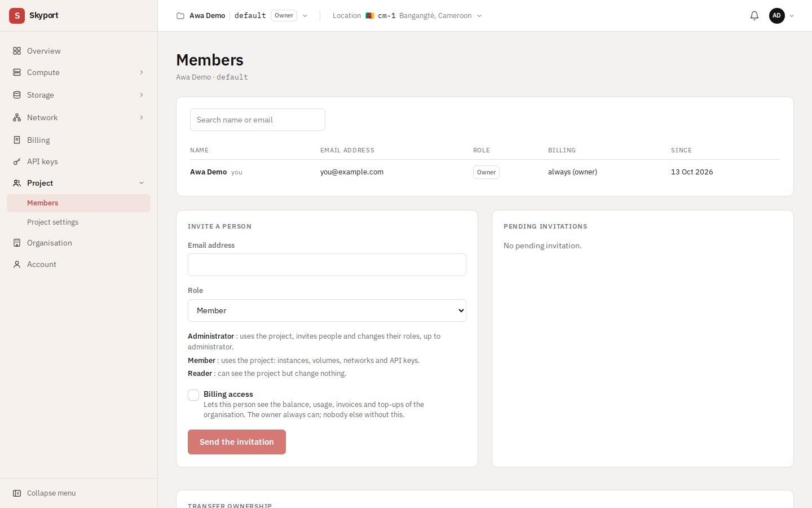Open the user menu chevron
The image size is (812, 508).
point(792,16)
